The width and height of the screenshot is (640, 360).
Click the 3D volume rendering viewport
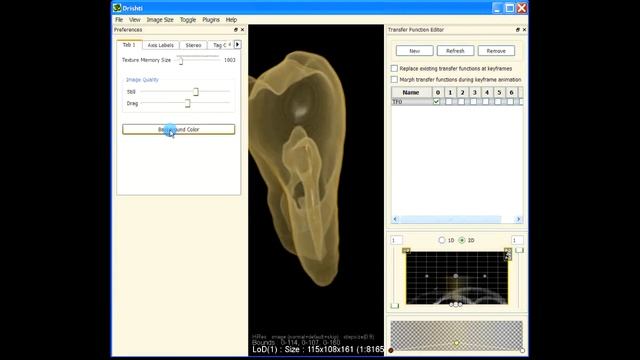316,180
